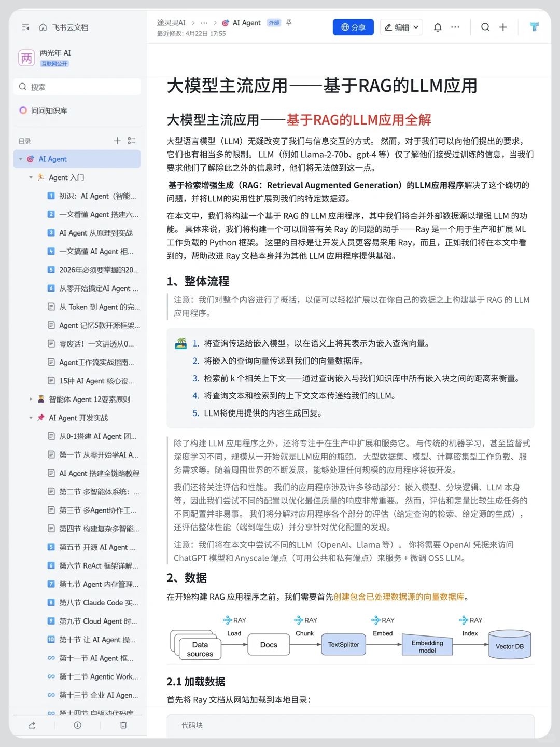
Task: Click the 互联网公开 badge under 两光年 AI
Action: (x=54, y=64)
